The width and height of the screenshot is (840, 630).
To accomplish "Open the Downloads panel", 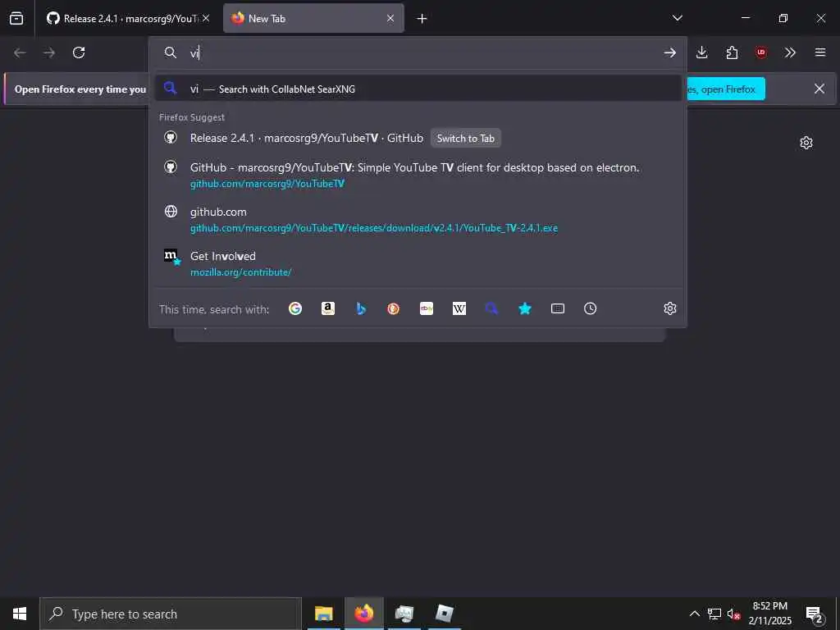I will point(702,52).
